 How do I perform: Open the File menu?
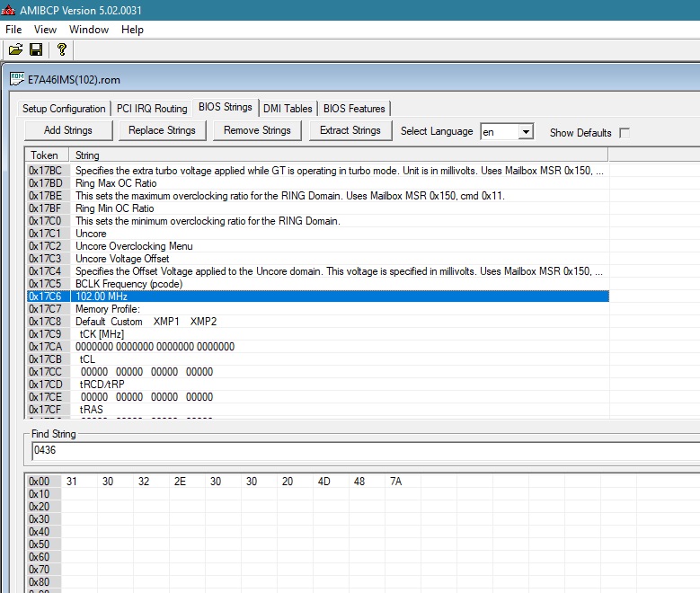point(13,30)
